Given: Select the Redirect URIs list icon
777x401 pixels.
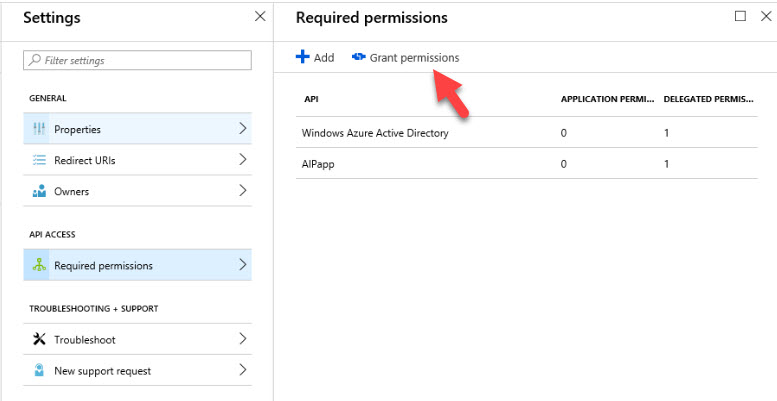Looking at the screenshot, I should coord(39,160).
